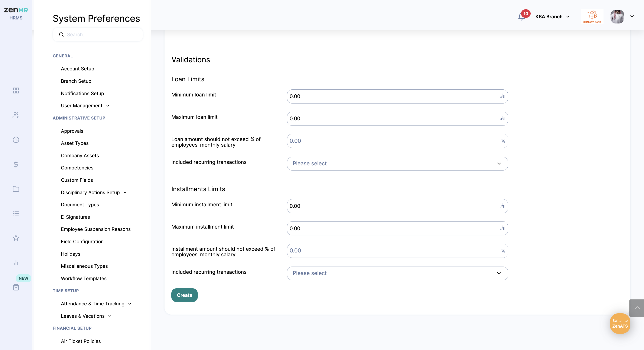Click the scroll-to-top arrow button

(x=637, y=308)
